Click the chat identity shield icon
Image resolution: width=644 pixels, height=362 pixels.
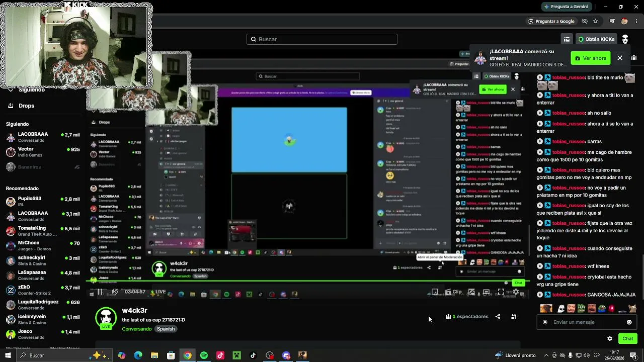coord(544,322)
